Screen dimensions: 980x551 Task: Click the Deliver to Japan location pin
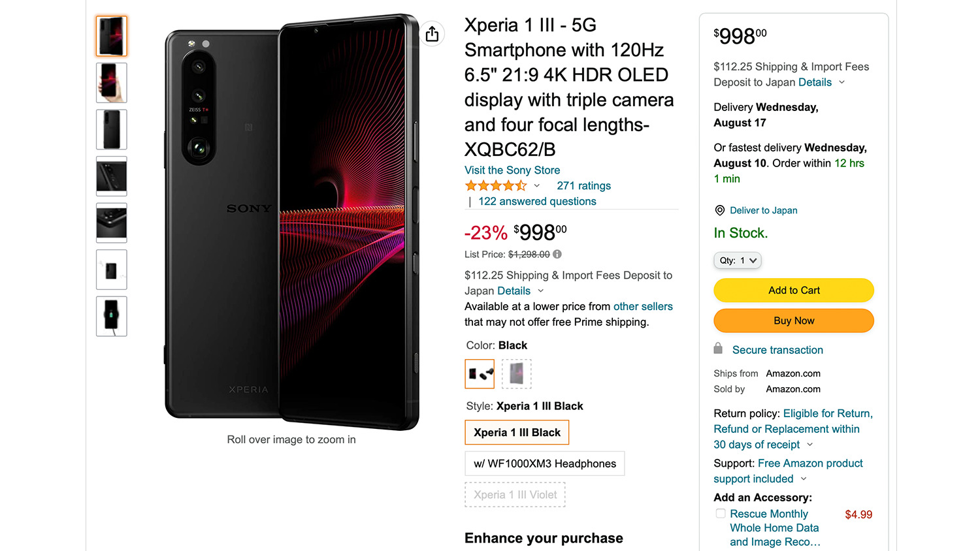click(719, 210)
